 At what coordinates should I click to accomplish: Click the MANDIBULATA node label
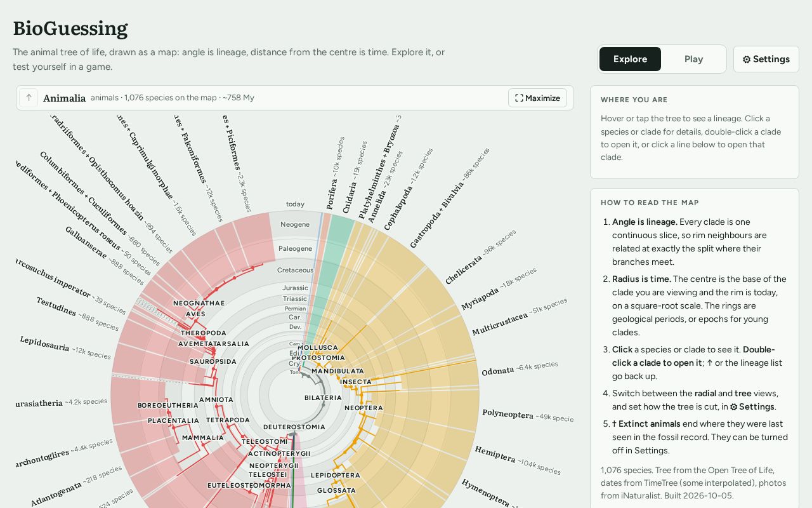(x=337, y=371)
